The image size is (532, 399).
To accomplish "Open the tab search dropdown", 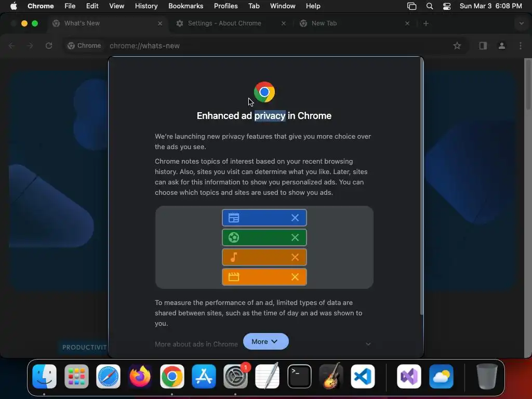I will tap(521, 23).
